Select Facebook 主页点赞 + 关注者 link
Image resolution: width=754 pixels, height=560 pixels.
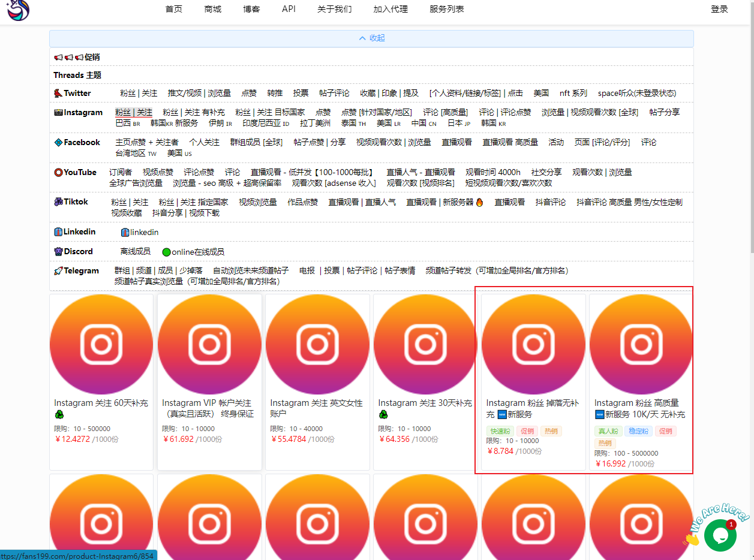[x=147, y=143]
